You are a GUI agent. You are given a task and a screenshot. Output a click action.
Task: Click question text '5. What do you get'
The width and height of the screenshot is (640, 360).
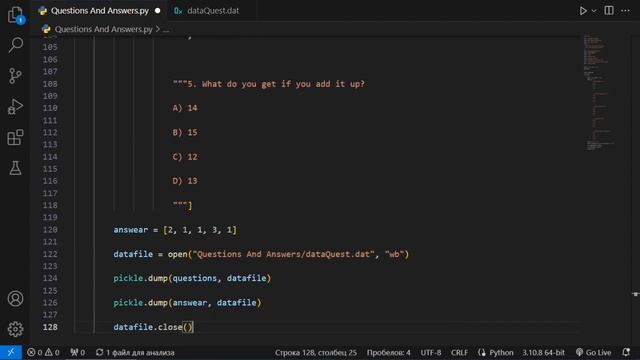click(268, 84)
